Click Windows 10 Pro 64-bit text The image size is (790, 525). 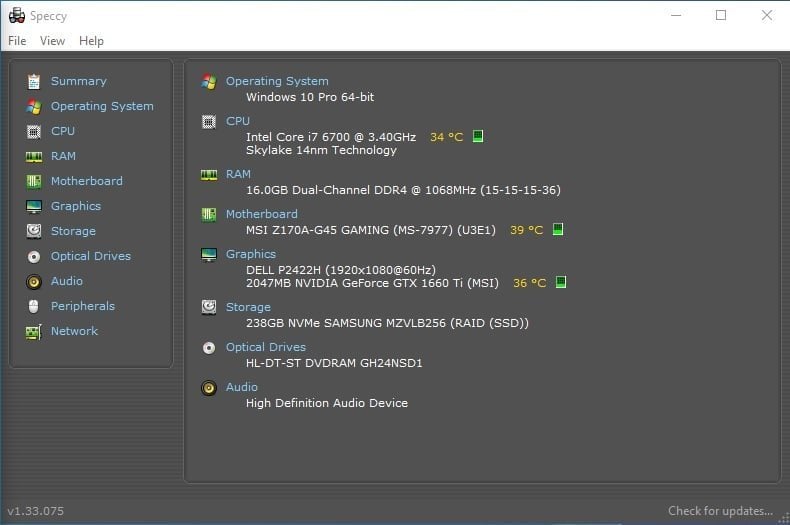(310, 97)
